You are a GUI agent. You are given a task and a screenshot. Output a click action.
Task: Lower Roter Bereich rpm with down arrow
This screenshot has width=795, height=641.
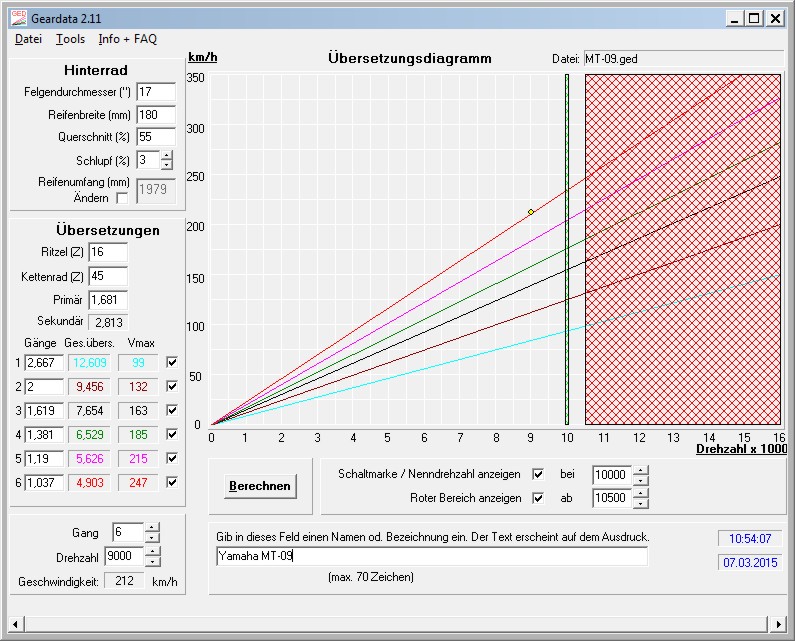[x=641, y=503]
